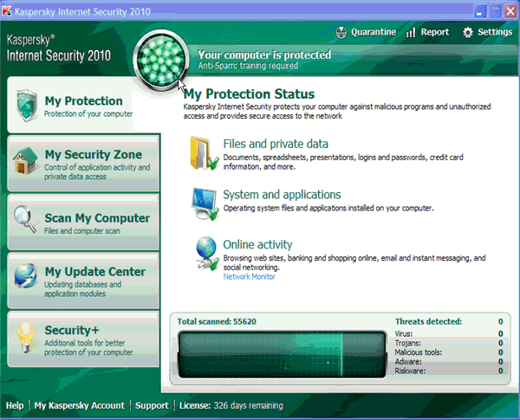The height and width of the screenshot is (420, 520).
Task: Click 'Total scanned: 55620' text
Action: (217, 321)
